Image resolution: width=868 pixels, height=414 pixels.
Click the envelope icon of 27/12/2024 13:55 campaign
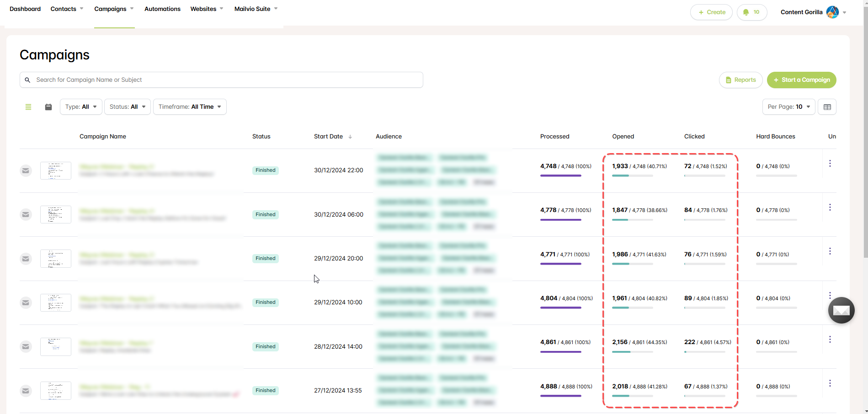(x=26, y=391)
